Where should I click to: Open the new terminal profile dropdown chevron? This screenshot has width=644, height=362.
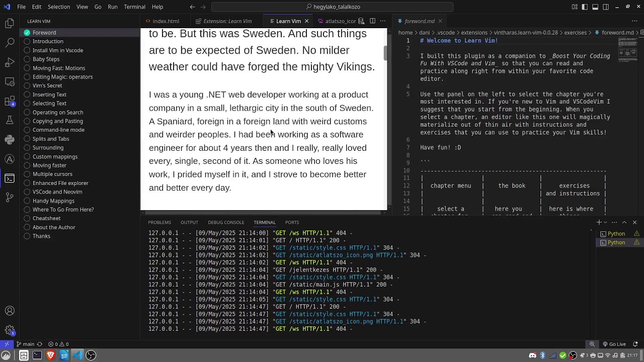point(605,222)
